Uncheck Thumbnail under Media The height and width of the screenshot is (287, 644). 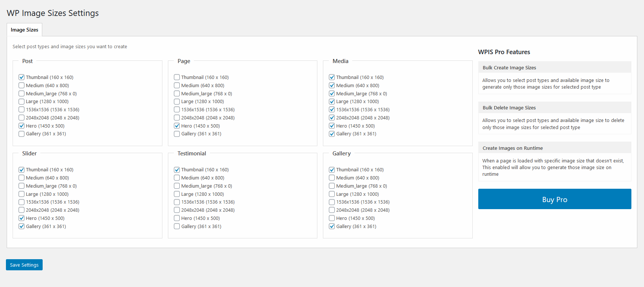[x=332, y=77]
